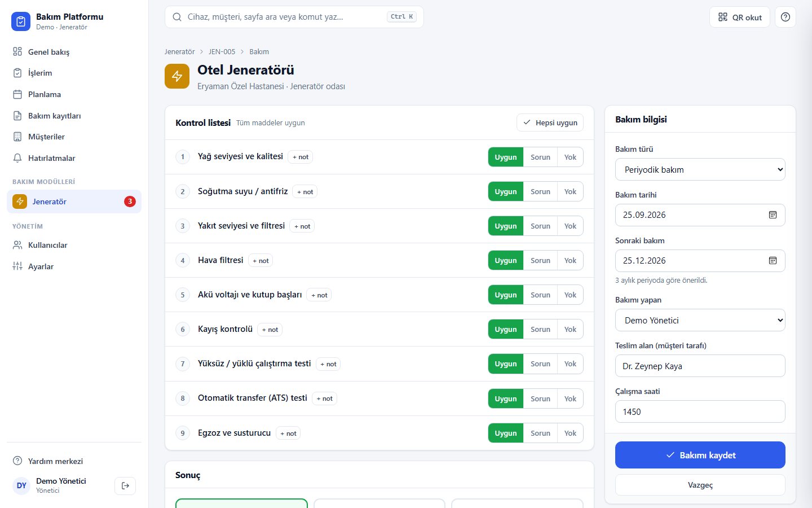Add note to Kayış kontrolü item
The image size is (812, 508).
pyautogui.click(x=270, y=330)
